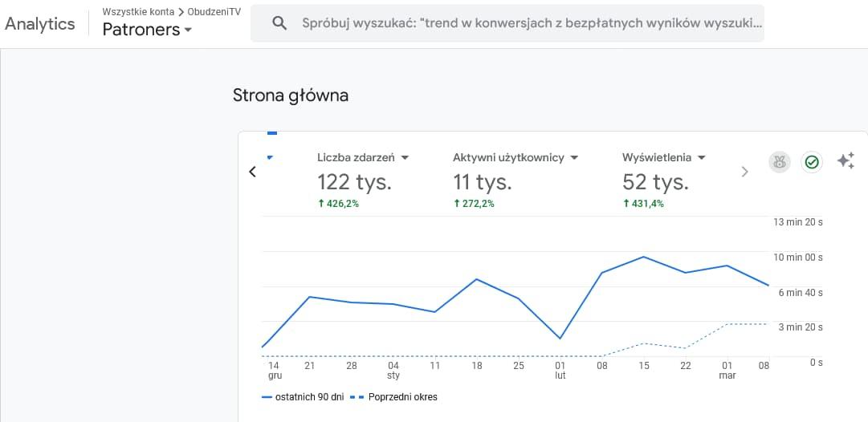Select the 11 tys. active users tab

click(x=482, y=182)
